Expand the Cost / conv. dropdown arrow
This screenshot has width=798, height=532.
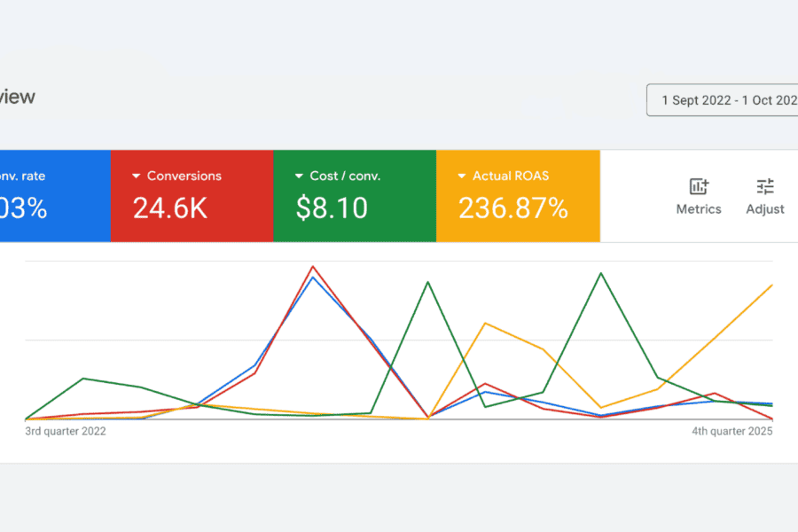[299, 176]
